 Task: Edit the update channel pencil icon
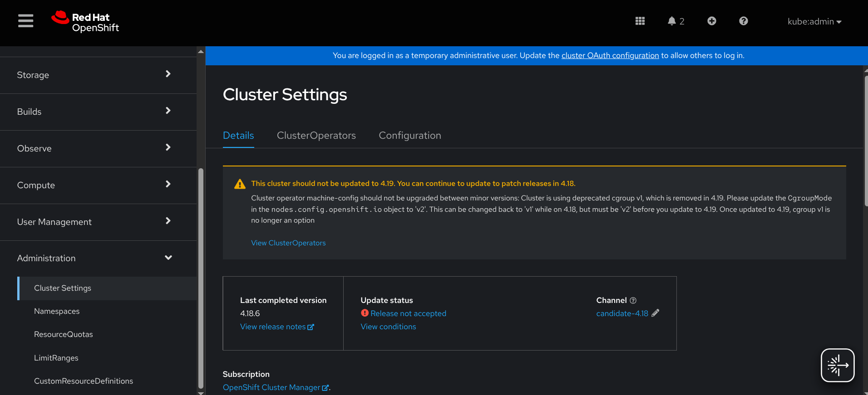pos(655,313)
